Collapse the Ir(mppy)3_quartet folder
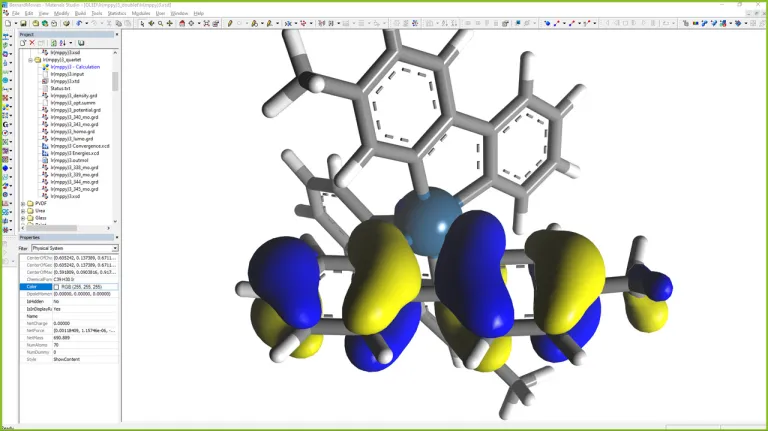The image size is (768, 431). (31, 60)
